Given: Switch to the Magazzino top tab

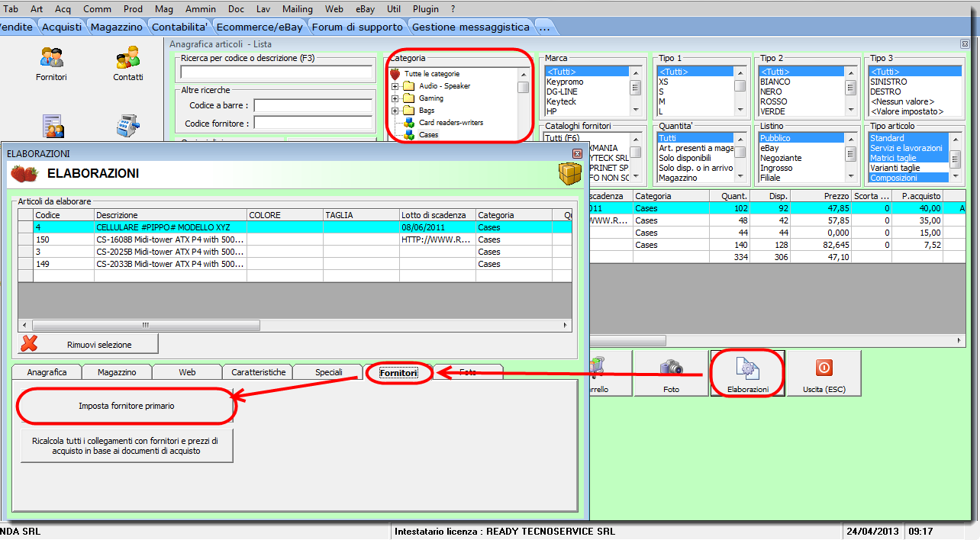Looking at the screenshot, I should pyautogui.click(x=116, y=27).
